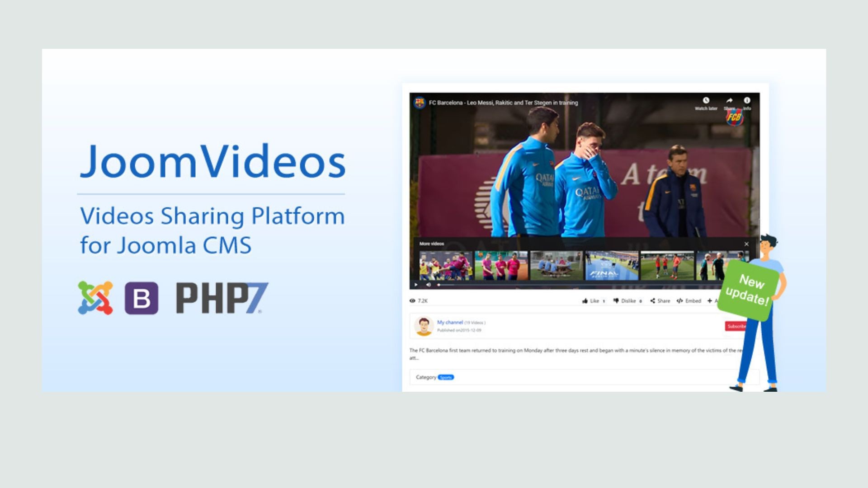This screenshot has width=868, height=488.
Task: Click the 'More videos' label
Action: [431, 244]
